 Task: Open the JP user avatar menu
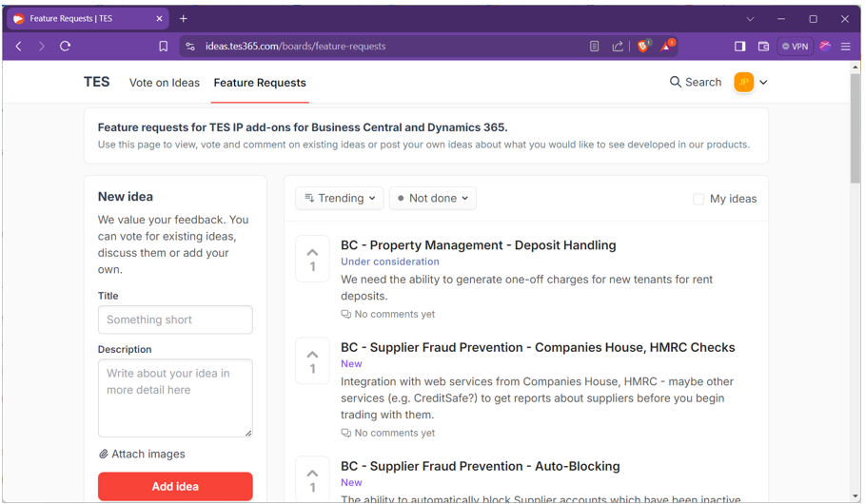click(744, 83)
